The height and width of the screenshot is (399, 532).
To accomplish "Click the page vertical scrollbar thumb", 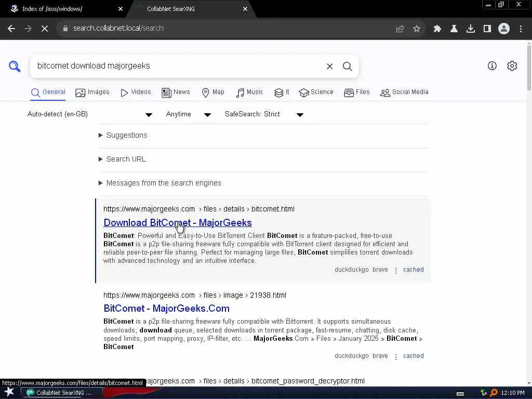I will click(529, 68).
